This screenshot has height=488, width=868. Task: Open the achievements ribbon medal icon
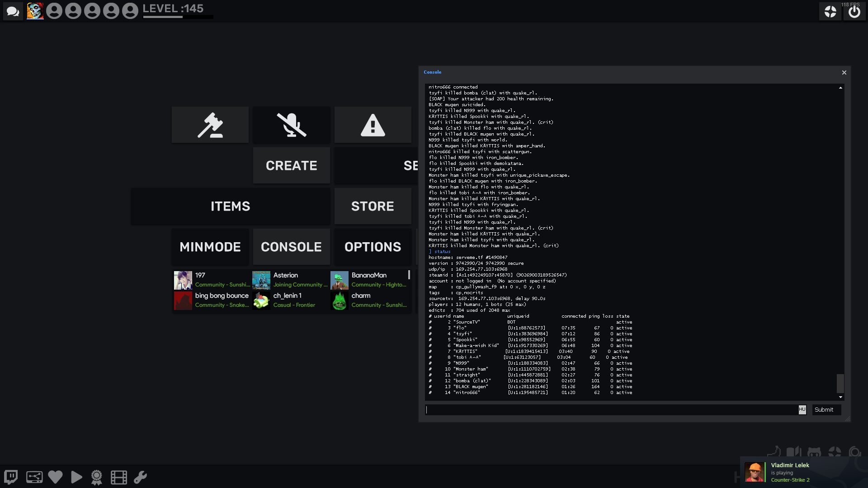coord(97,477)
